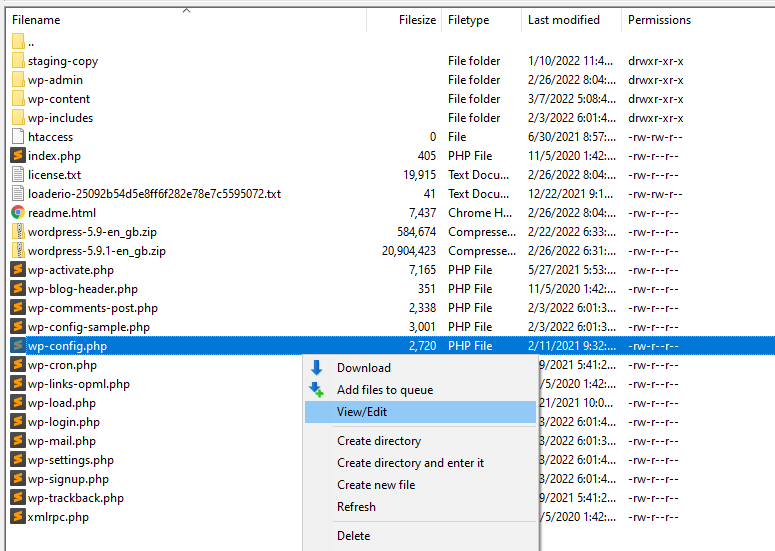Select the wp-config-sample.php file row
Screen dimensions: 775x551
[x=88, y=327]
